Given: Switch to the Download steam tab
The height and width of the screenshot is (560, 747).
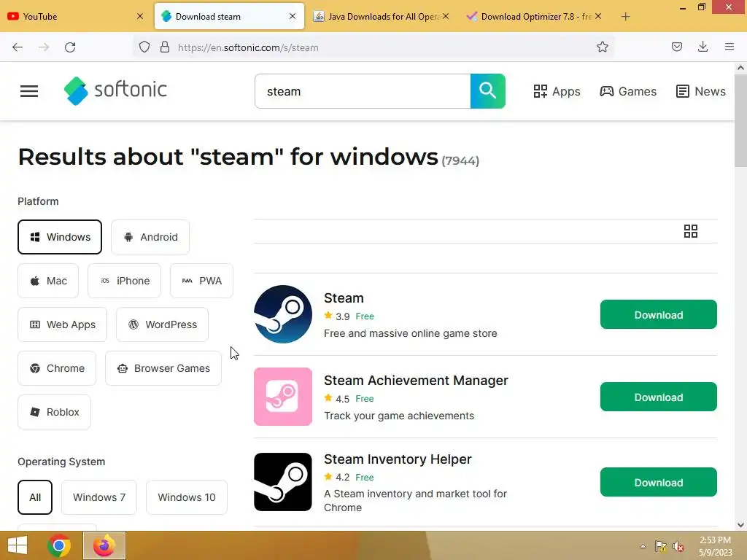Looking at the screenshot, I should pyautogui.click(x=229, y=16).
